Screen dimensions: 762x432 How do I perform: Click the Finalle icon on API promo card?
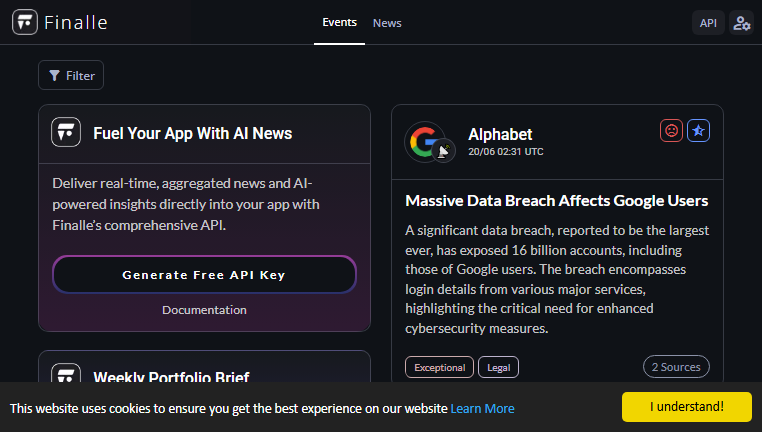click(66, 132)
